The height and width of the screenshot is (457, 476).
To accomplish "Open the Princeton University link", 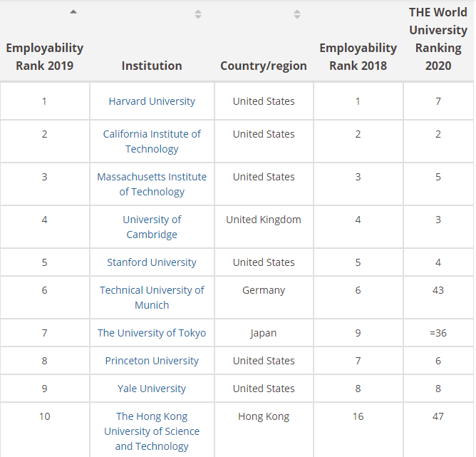I will click(x=152, y=361).
